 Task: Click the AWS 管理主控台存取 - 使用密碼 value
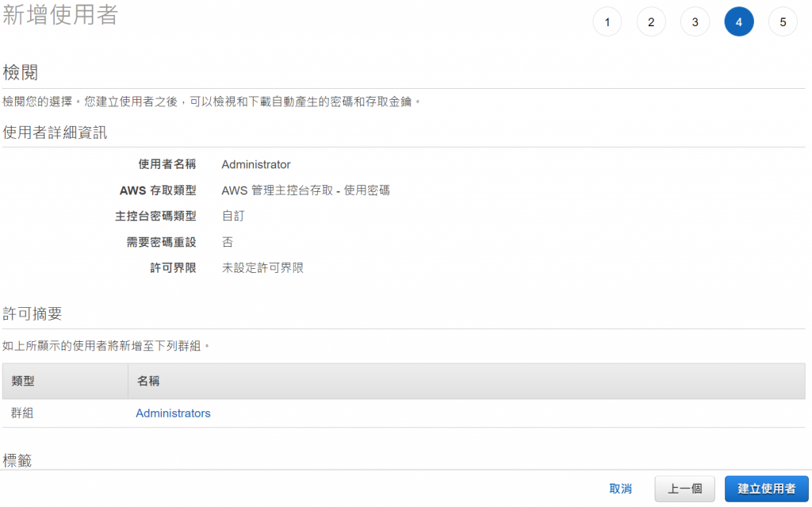[305, 190]
